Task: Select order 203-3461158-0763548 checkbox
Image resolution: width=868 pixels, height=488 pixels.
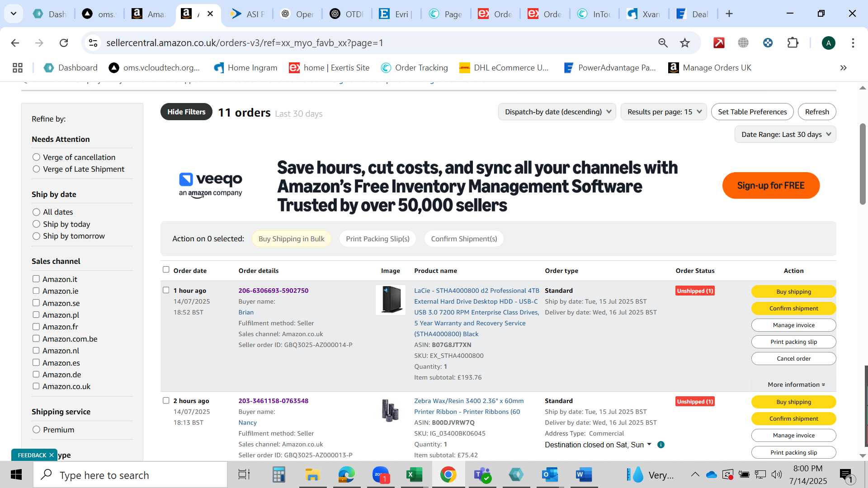Action: (x=166, y=400)
